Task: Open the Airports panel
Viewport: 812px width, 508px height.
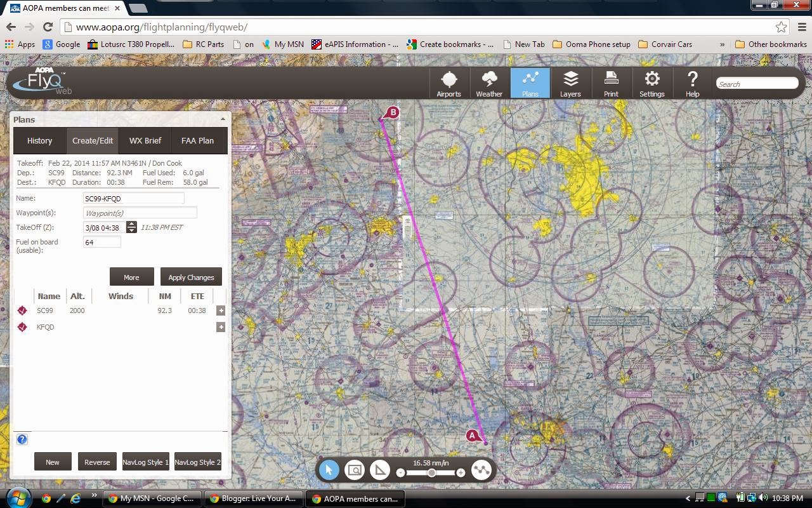Action: (x=449, y=84)
